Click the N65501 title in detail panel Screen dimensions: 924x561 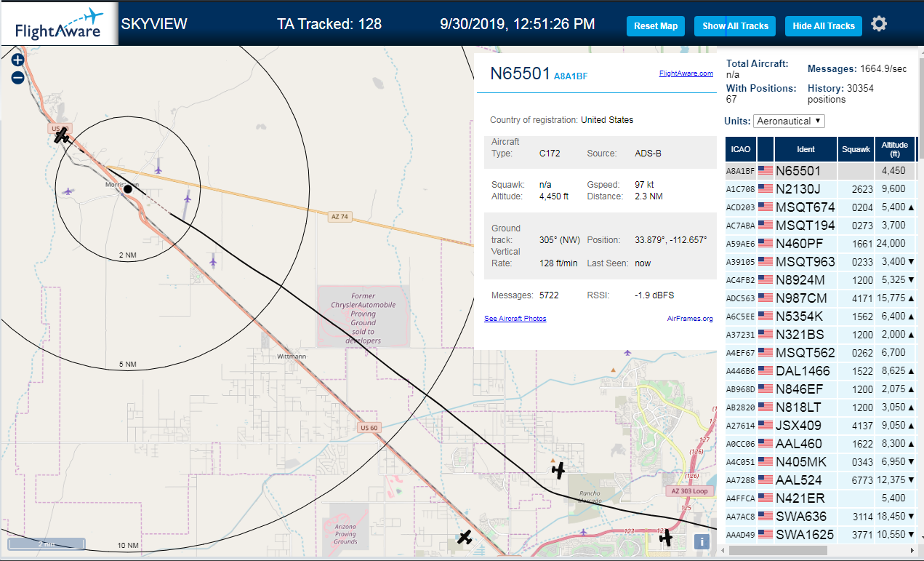click(520, 73)
